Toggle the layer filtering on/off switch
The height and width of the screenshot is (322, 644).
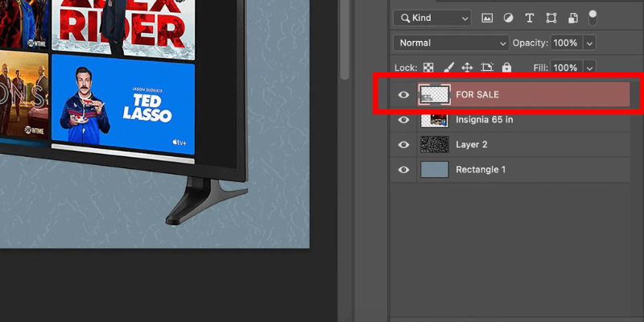pyautogui.click(x=592, y=17)
